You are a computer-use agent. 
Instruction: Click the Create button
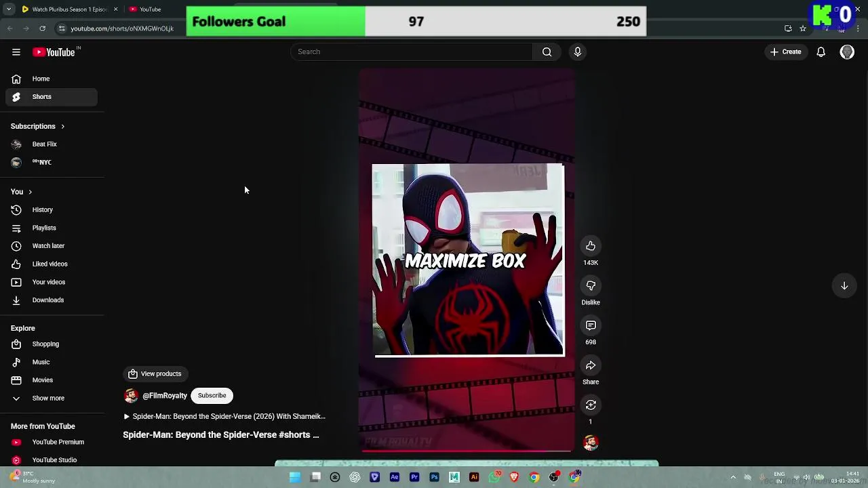[786, 52]
